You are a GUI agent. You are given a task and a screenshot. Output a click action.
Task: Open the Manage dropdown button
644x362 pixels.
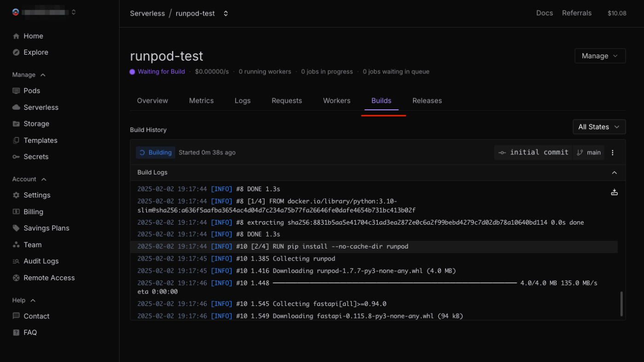(600, 56)
